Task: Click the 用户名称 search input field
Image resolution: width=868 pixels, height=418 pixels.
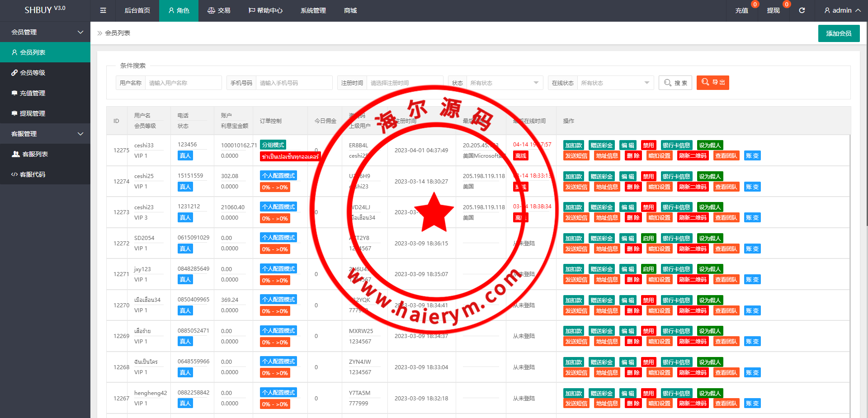Action: coord(183,83)
